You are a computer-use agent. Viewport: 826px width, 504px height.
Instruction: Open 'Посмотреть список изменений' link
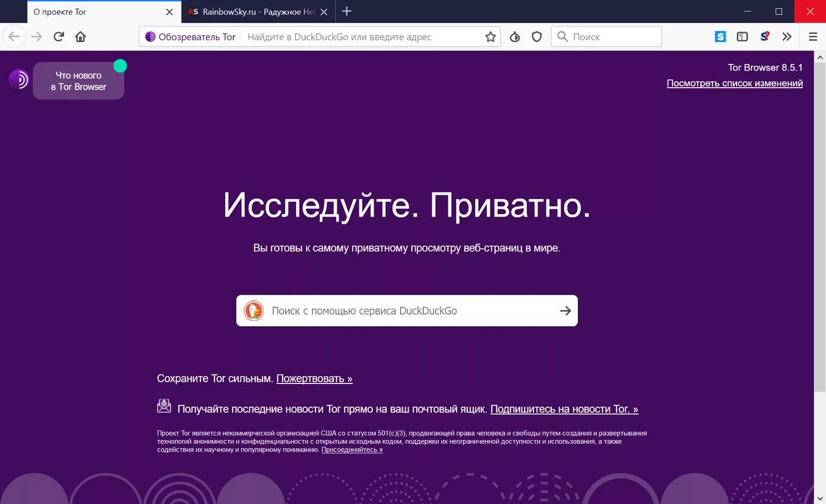734,83
